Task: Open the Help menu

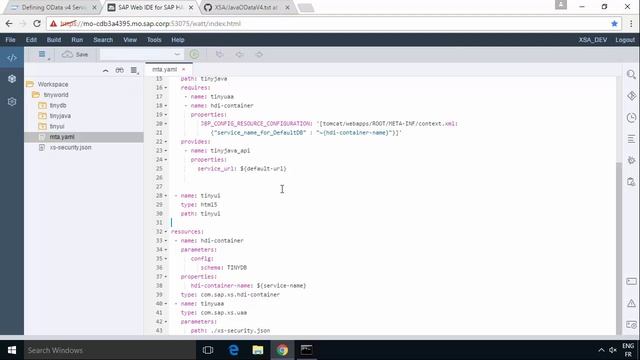Action: [178, 40]
